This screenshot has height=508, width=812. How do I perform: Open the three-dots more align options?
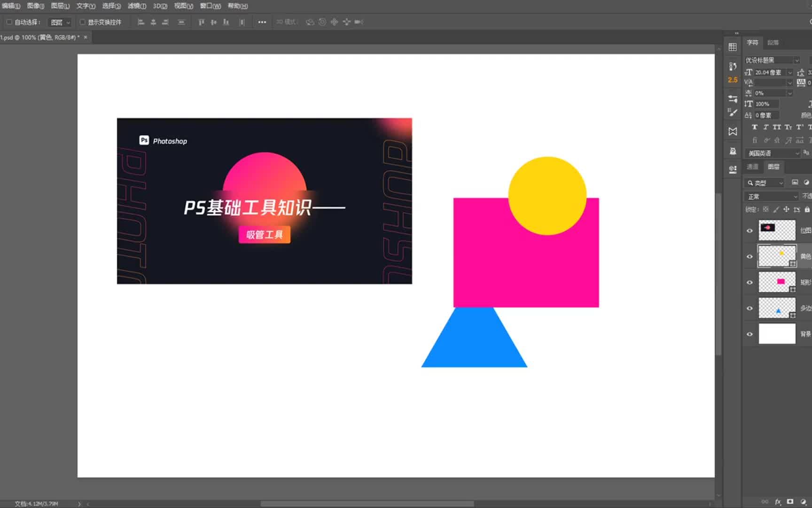coord(262,22)
